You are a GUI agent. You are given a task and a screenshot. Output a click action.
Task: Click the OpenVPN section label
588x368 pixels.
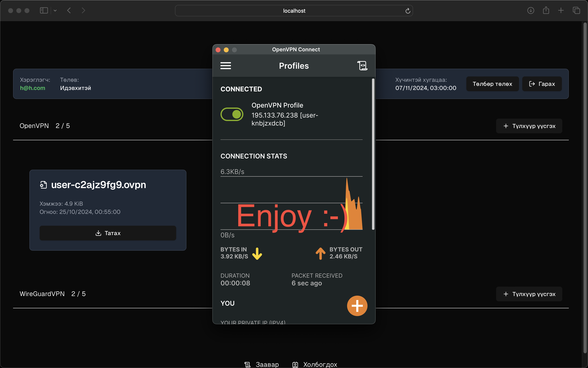point(34,126)
